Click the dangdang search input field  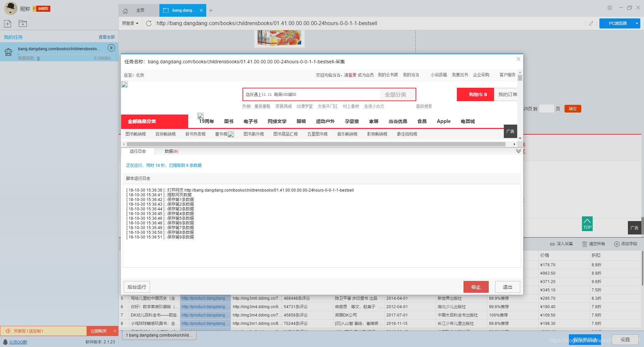coord(312,94)
